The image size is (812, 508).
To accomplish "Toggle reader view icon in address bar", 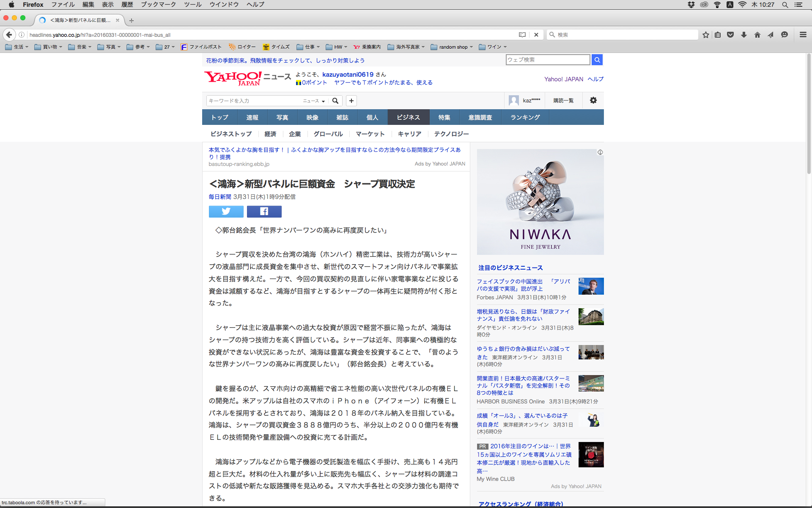I will pyautogui.click(x=522, y=35).
